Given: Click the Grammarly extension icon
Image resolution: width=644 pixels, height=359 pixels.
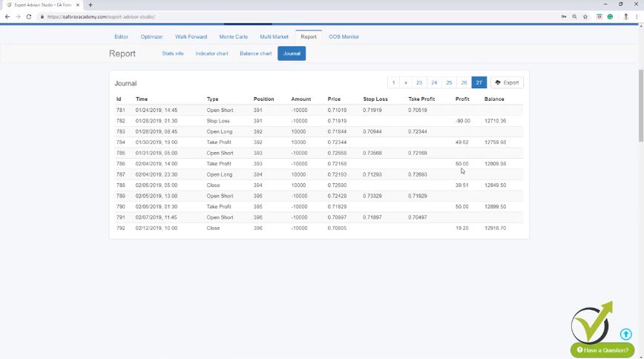Looking at the screenshot, I should point(610,16).
